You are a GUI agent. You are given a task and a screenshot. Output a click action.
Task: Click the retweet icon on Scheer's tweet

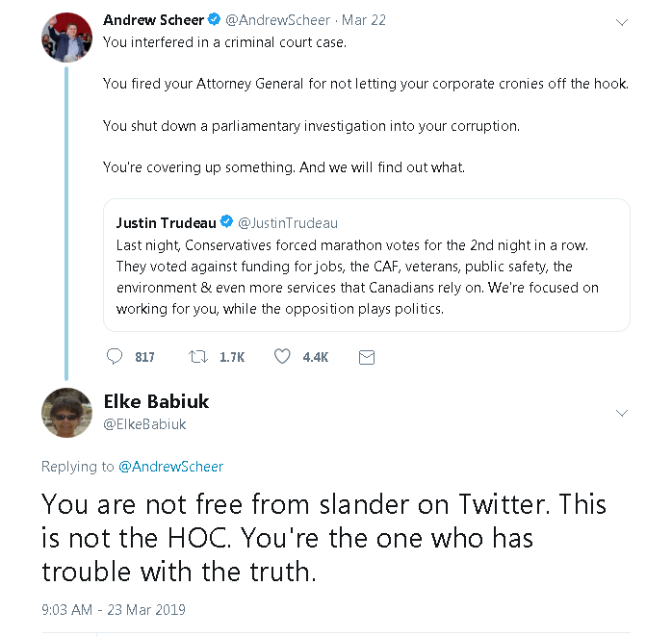pos(197,357)
